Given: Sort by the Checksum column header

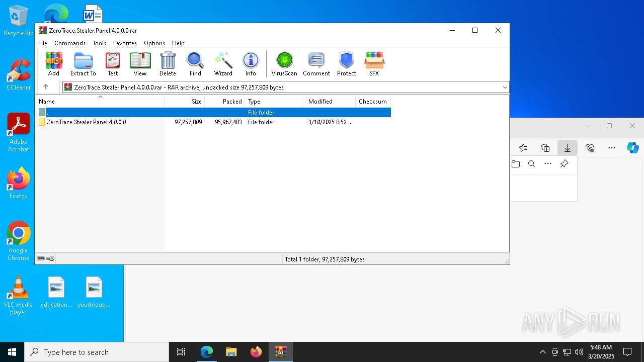Looking at the screenshot, I should point(373,102).
